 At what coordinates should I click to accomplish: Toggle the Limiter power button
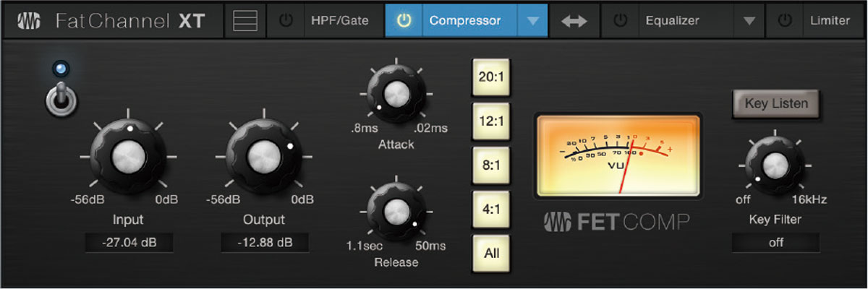pyautogui.click(x=785, y=21)
